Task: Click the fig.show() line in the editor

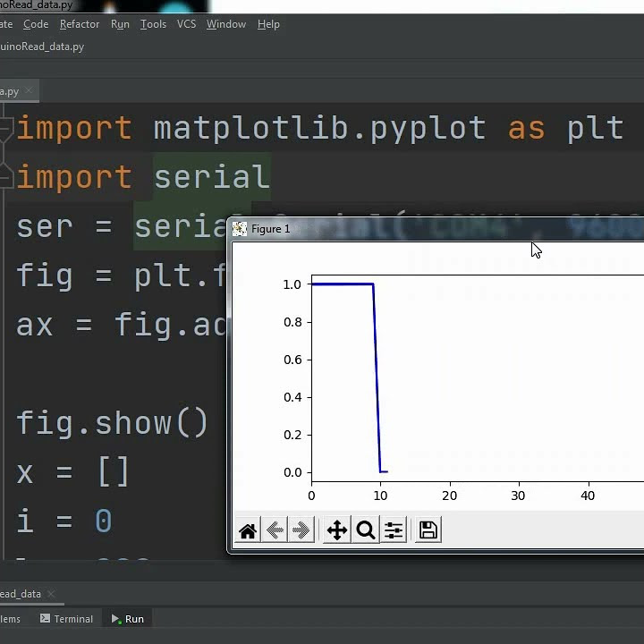Action: [x=112, y=423]
